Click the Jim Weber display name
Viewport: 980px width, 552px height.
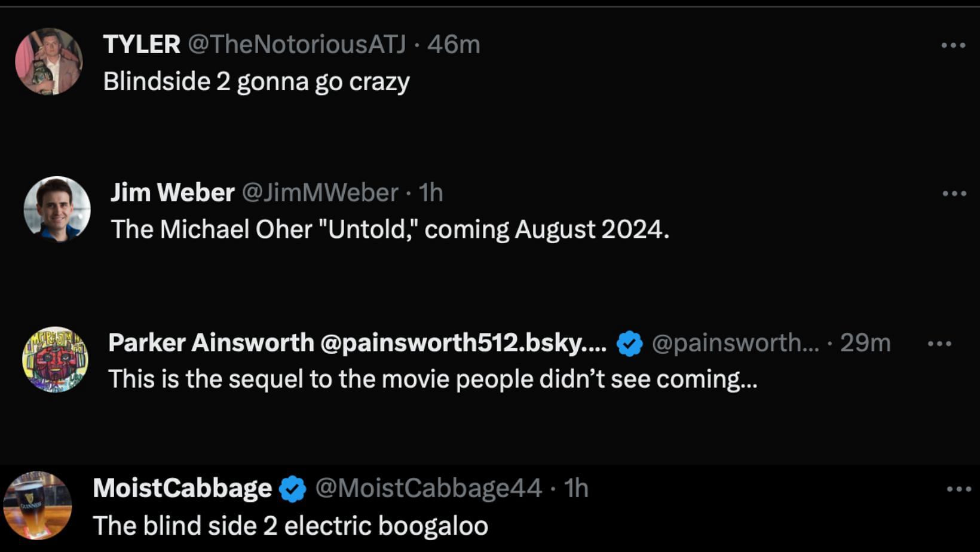coord(172,192)
